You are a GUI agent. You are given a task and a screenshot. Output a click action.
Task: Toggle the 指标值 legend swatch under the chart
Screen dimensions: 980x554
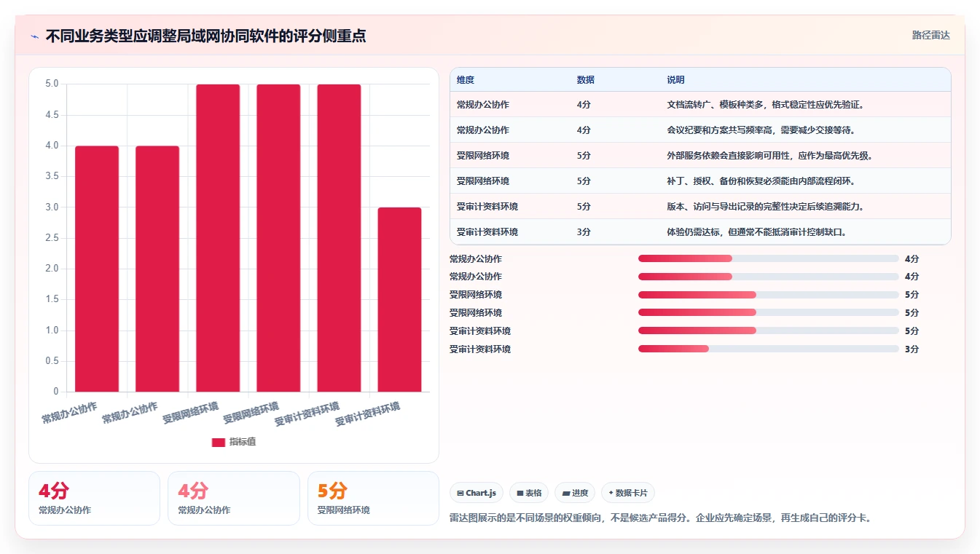pos(219,442)
